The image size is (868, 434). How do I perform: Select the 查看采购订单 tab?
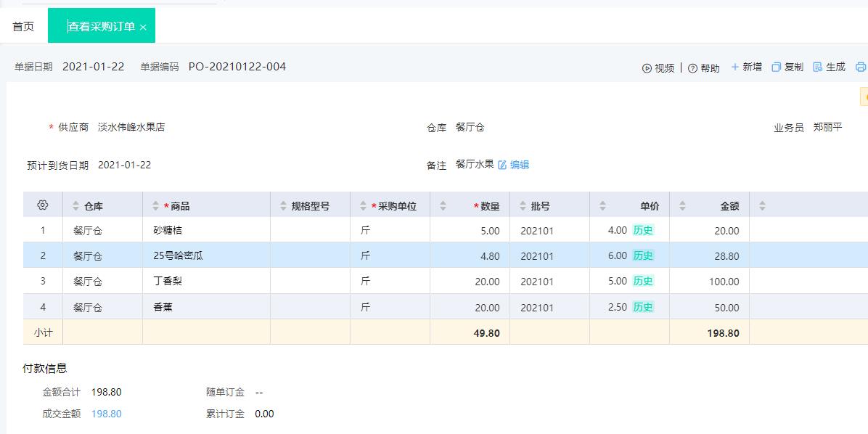101,26
